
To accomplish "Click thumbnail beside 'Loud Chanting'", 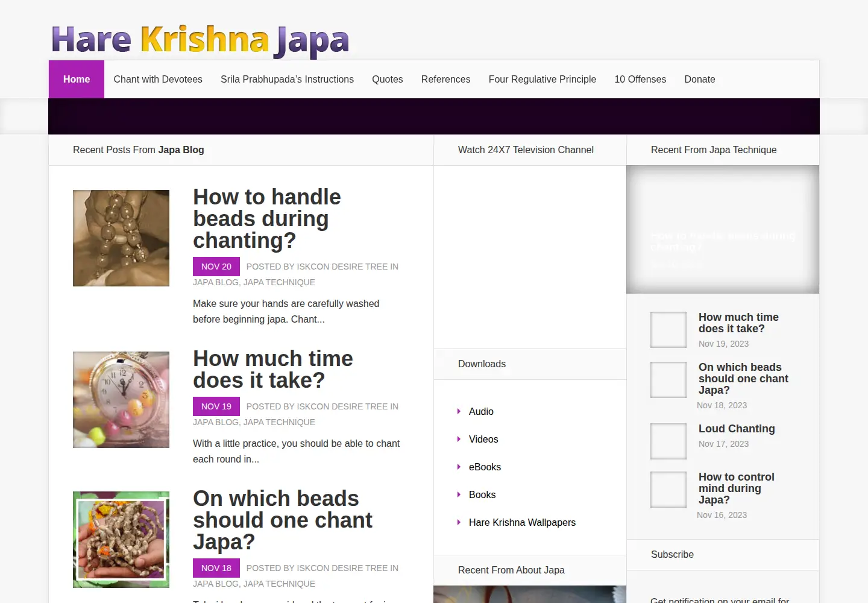I will click(668, 441).
